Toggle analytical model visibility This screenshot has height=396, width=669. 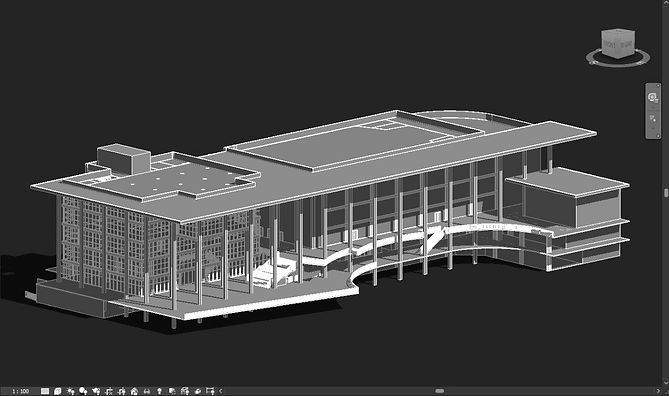[x=185, y=391]
